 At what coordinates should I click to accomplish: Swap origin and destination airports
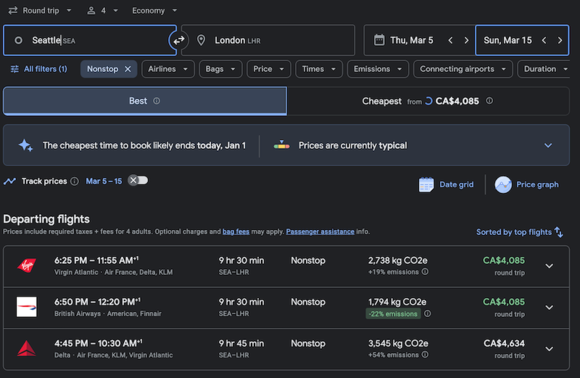pos(179,40)
